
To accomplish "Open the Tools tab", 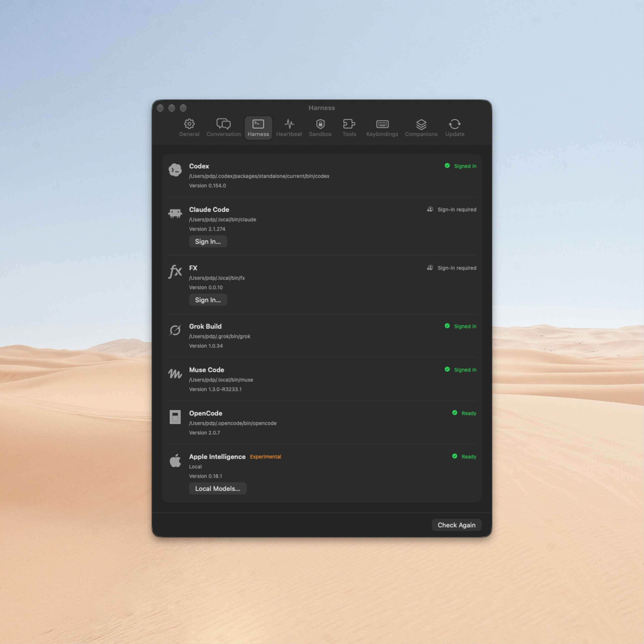I will tap(349, 128).
